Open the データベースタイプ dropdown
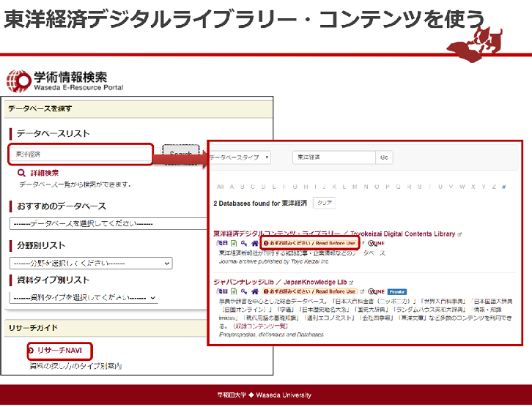Screen dimensions: 532x407 [x=240, y=157]
